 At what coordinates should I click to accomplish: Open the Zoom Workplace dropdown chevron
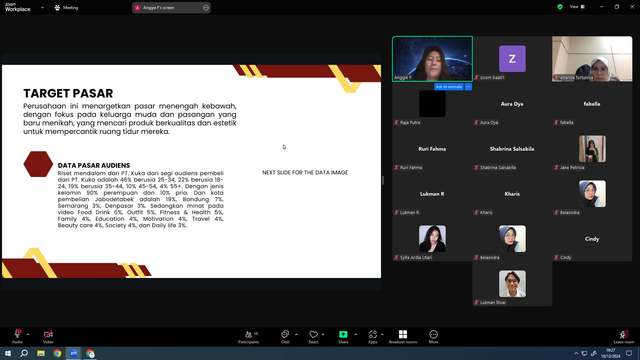[x=42, y=7]
